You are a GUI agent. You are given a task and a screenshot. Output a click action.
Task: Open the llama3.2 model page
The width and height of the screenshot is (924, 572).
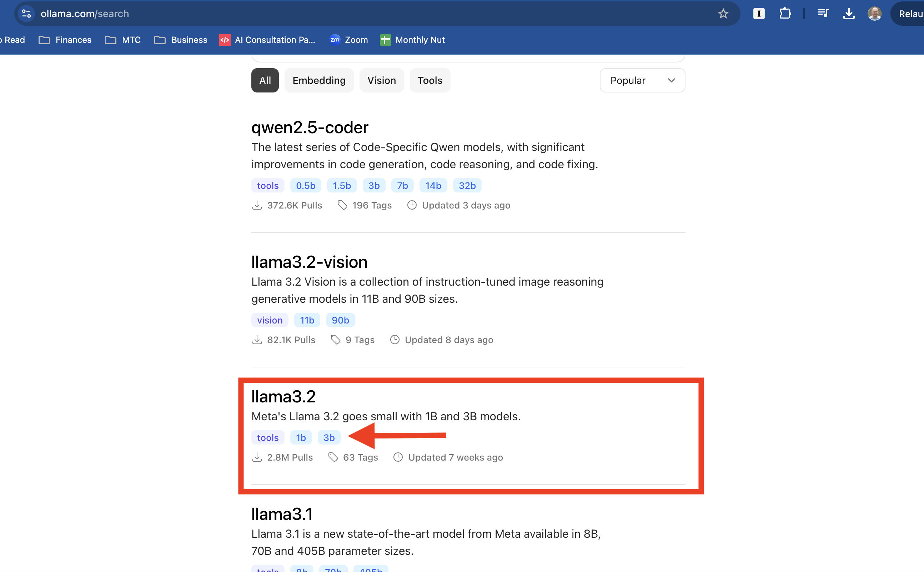(x=283, y=396)
